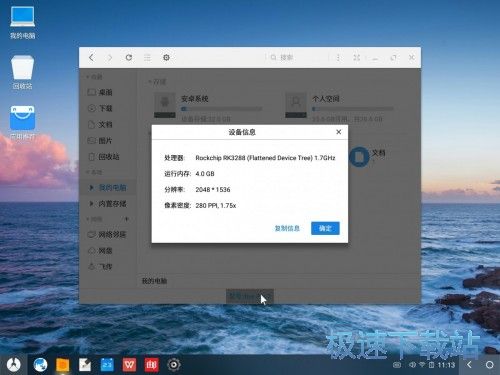Refresh the file manager view
This screenshot has height=375, width=500.
click(129, 58)
